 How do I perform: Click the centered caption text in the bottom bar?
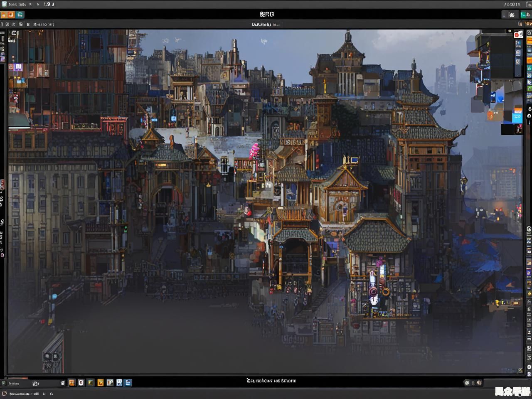pyautogui.click(x=271, y=381)
